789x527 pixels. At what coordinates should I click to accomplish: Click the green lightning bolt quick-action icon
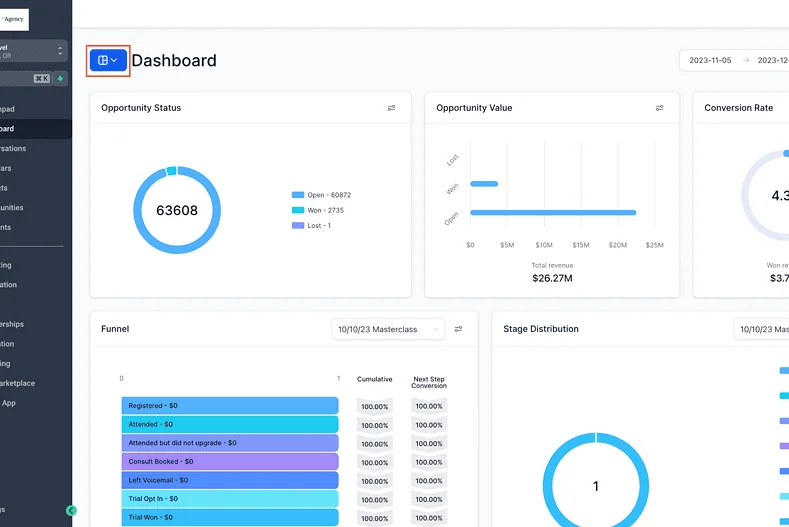61,78
